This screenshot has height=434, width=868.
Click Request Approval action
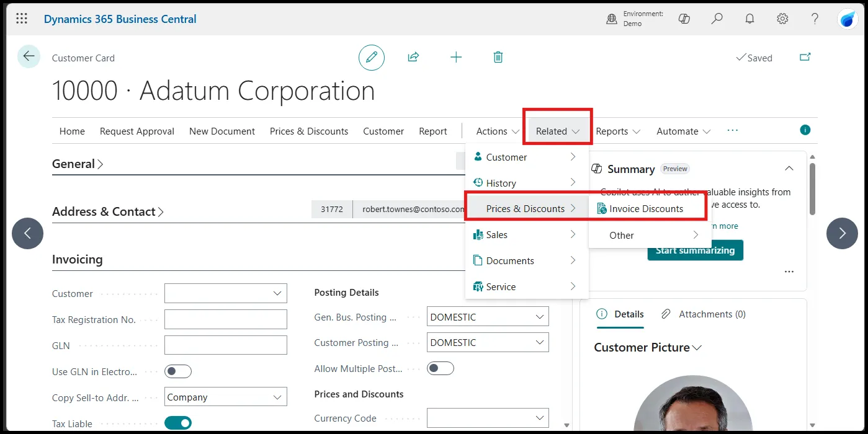coord(137,131)
